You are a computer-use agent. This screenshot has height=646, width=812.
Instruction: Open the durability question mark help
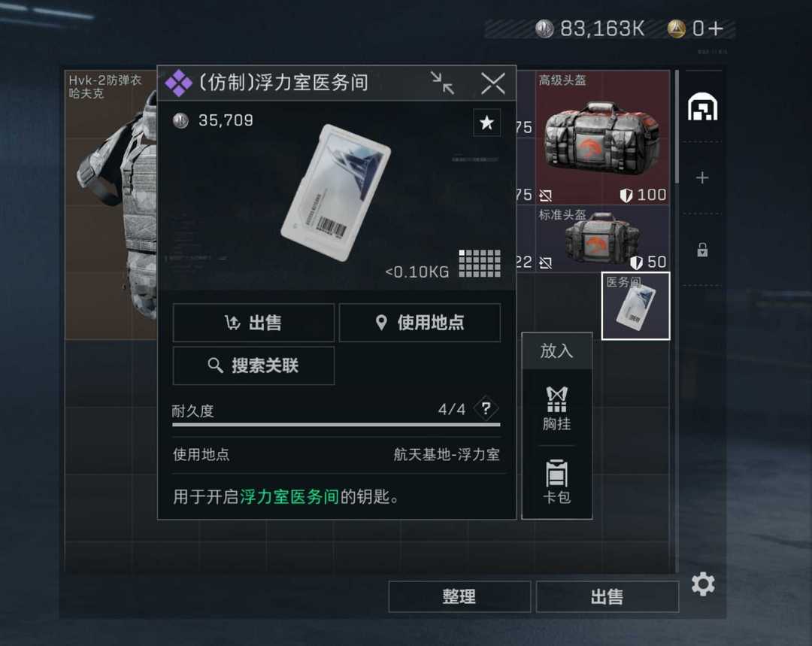pyautogui.click(x=486, y=409)
